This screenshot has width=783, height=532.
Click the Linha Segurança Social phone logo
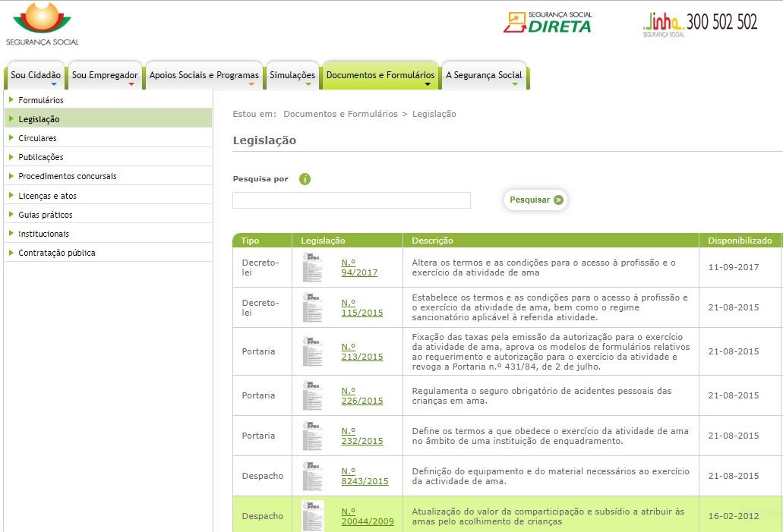click(699, 24)
